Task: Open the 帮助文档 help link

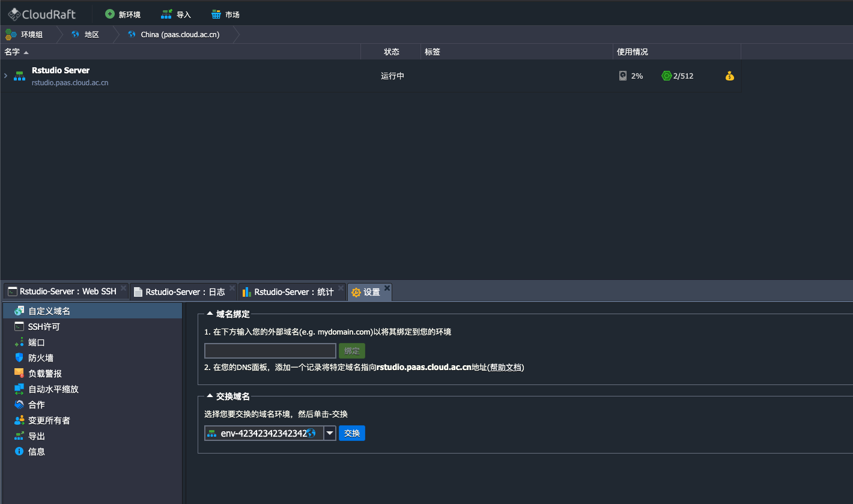Action: pos(506,367)
